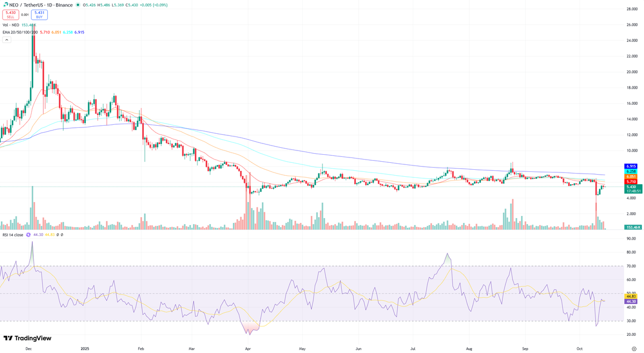Click the second Ø icon in the RSI legend

(62, 235)
